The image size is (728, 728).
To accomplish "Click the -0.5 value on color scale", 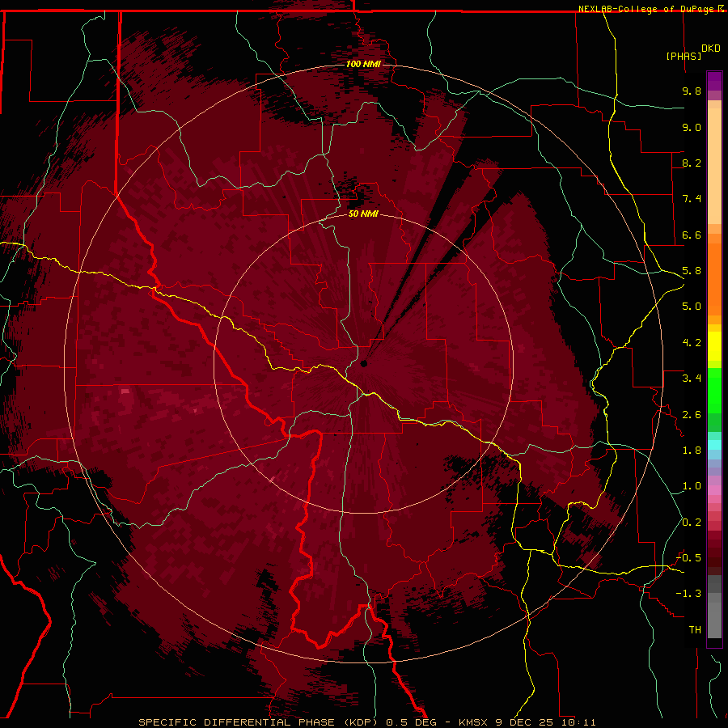I will tap(689, 558).
